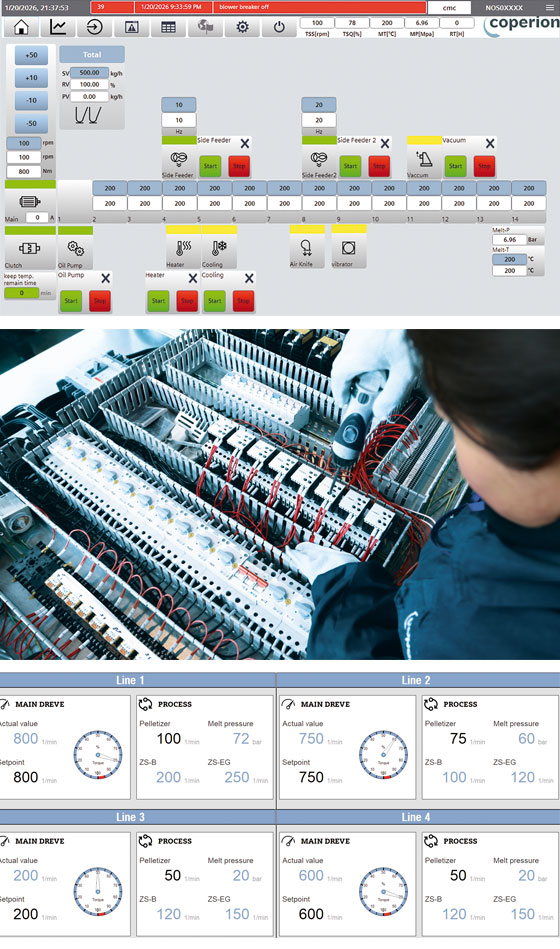This screenshot has height=949, width=560.
Task: Open the trend chart icon
Action: [58, 27]
